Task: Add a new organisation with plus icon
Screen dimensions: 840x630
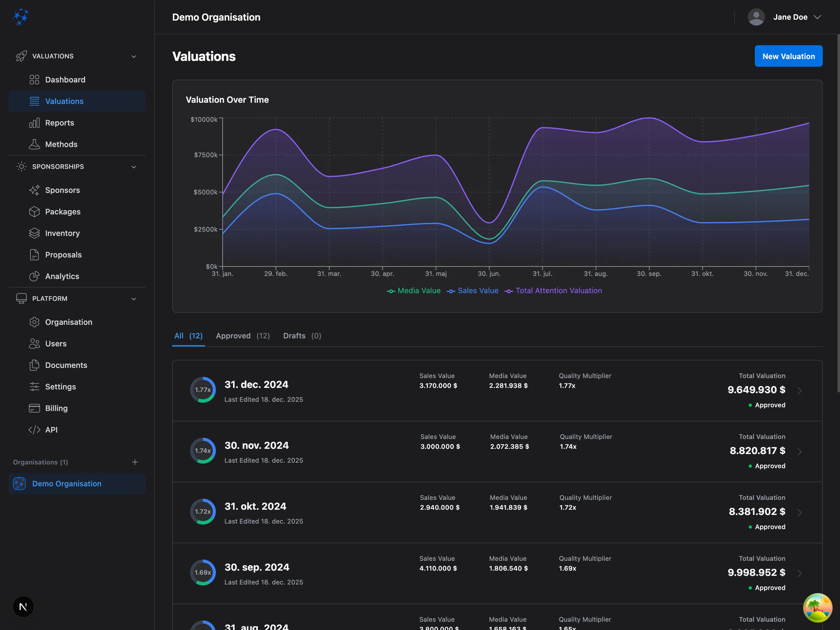Action: coord(135,462)
